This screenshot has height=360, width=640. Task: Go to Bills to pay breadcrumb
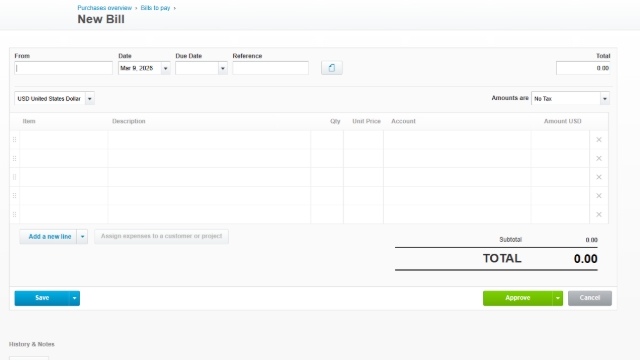point(155,8)
